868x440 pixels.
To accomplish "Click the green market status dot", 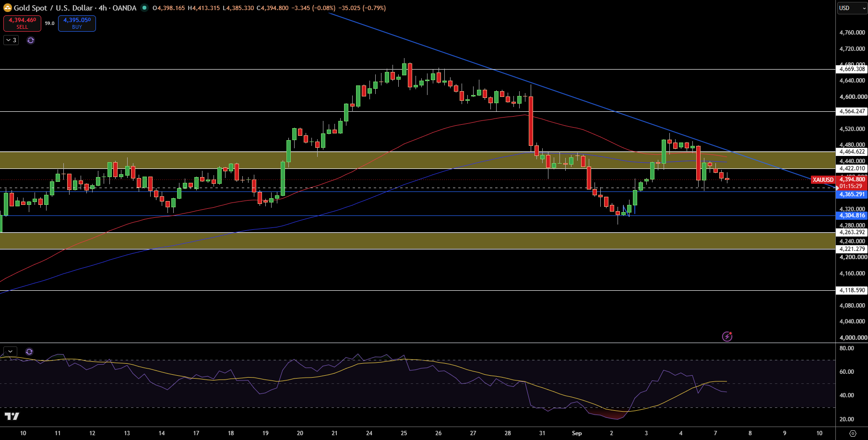I will click(x=144, y=8).
